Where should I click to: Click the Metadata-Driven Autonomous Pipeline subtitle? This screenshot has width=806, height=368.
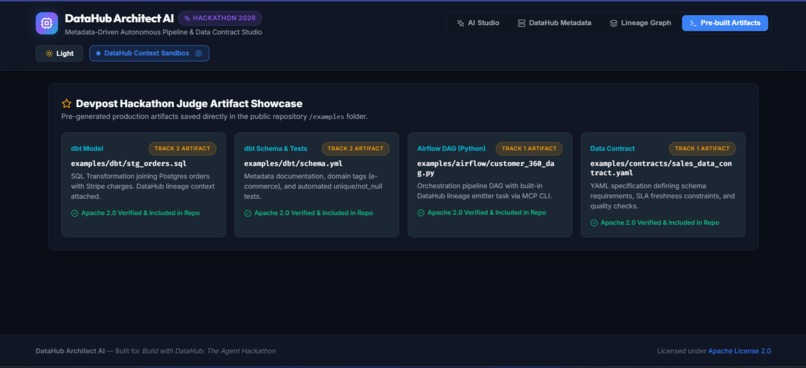coord(163,32)
